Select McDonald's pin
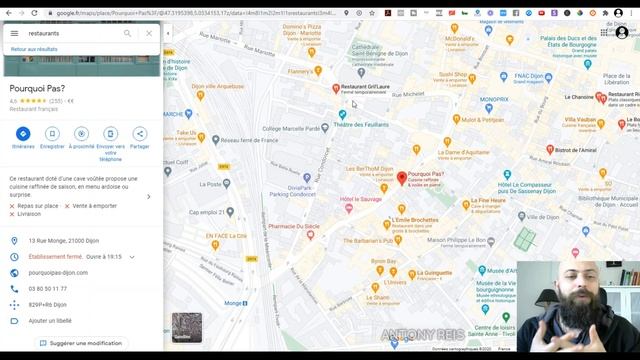 tap(454, 29)
